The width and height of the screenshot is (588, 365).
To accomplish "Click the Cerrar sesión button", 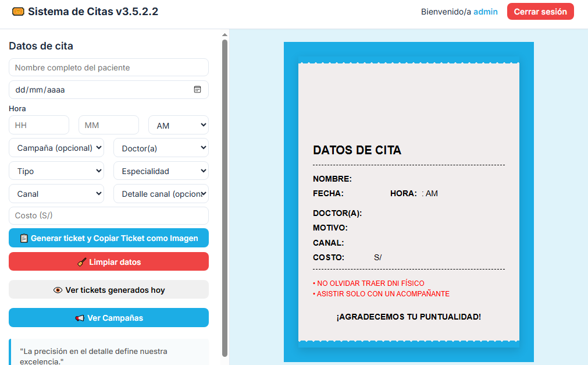I will [540, 12].
